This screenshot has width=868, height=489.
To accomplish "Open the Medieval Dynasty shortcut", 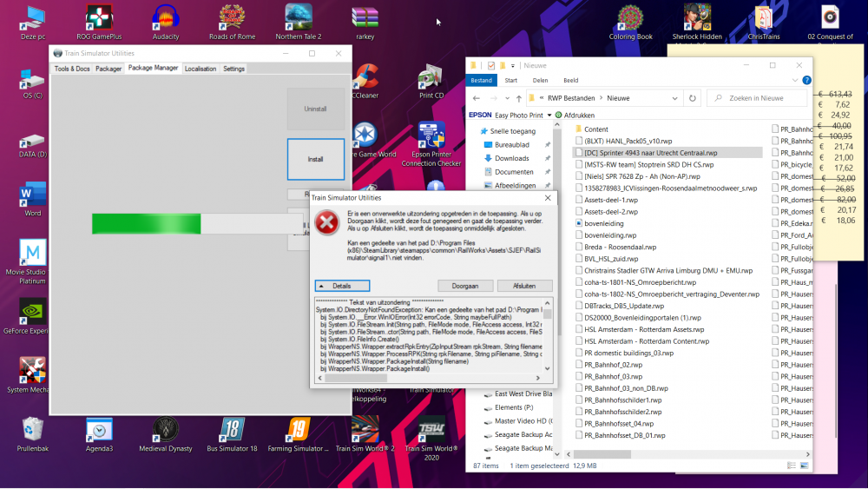I will [x=166, y=429].
